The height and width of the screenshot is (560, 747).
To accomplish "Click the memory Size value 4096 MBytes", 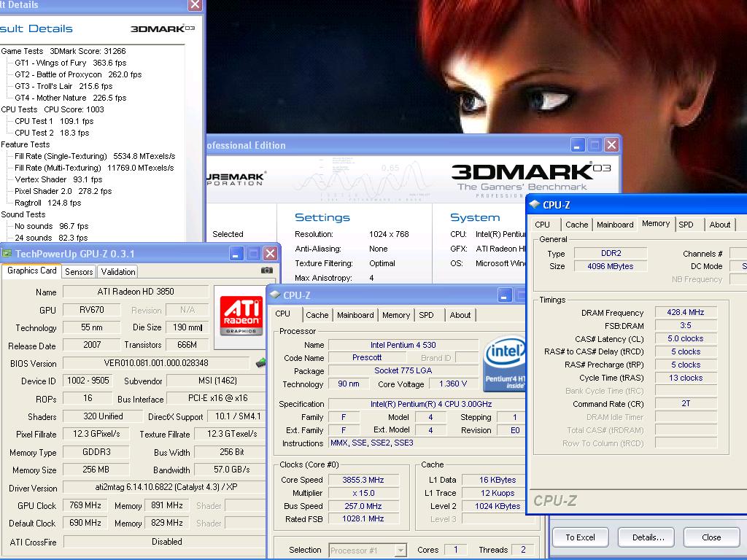I will click(611, 266).
